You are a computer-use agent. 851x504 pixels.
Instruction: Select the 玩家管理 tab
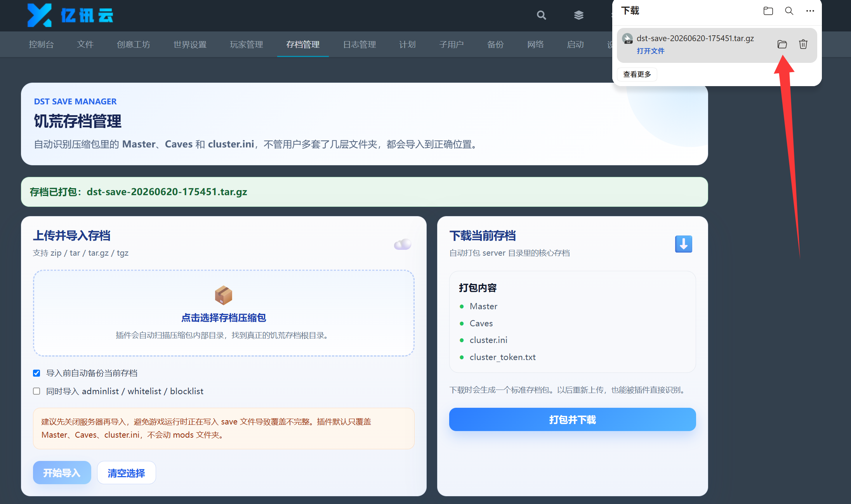pos(246,45)
